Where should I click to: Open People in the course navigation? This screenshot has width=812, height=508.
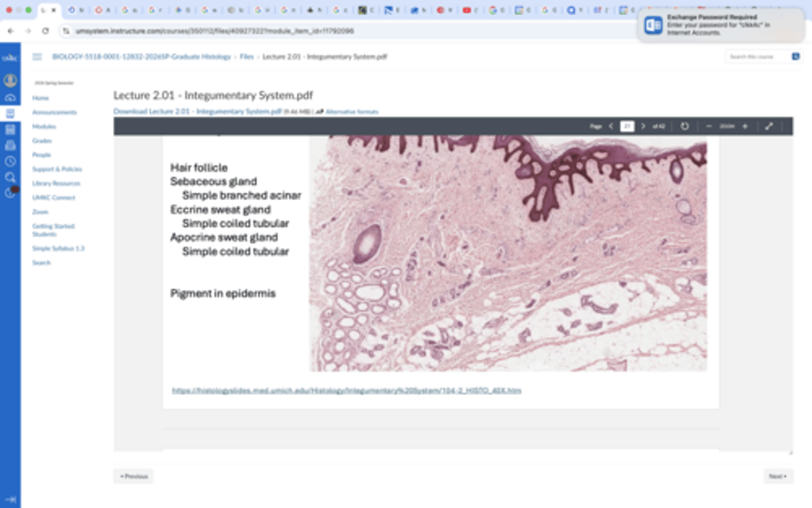tap(41, 154)
